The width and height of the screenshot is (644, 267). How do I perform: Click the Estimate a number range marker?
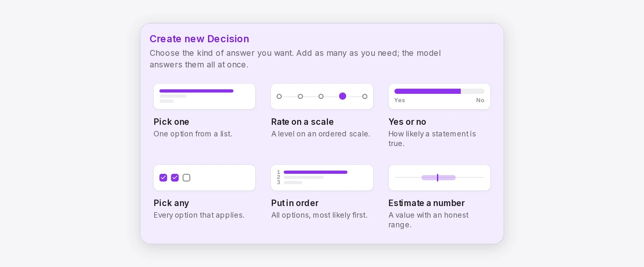(438, 178)
